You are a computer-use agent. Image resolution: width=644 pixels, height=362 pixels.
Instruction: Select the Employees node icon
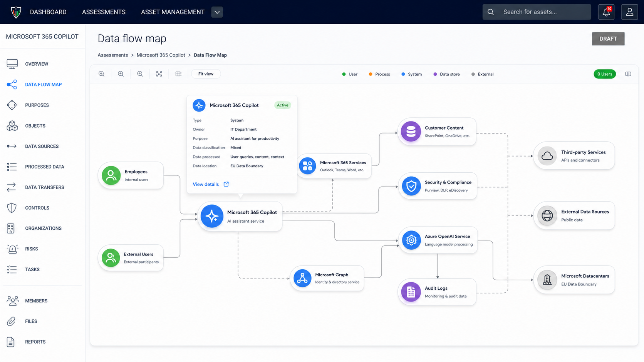click(x=111, y=175)
